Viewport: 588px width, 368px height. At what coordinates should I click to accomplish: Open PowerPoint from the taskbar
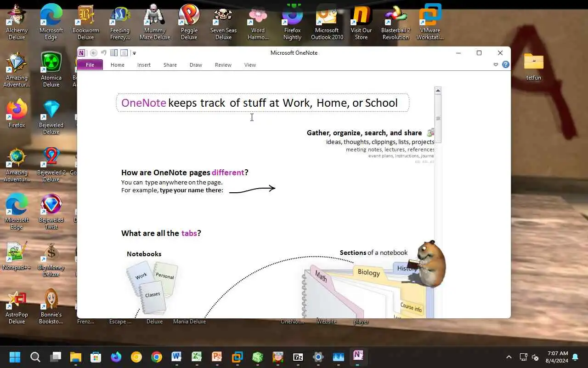point(217,357)
